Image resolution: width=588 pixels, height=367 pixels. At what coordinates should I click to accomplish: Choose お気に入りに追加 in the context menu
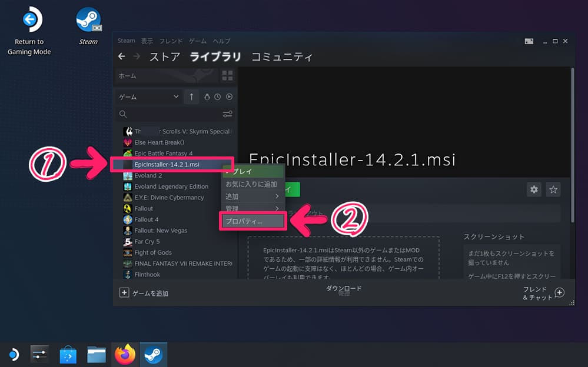coord(254,184)
